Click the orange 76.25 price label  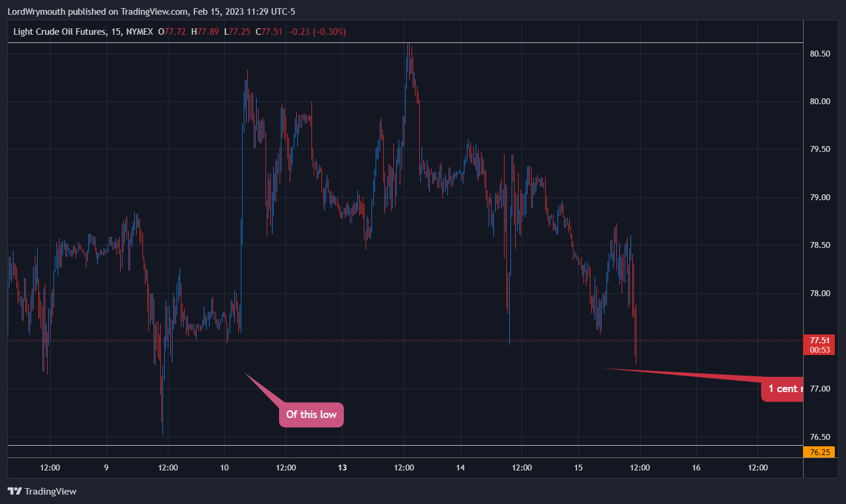tap(820, 452)
